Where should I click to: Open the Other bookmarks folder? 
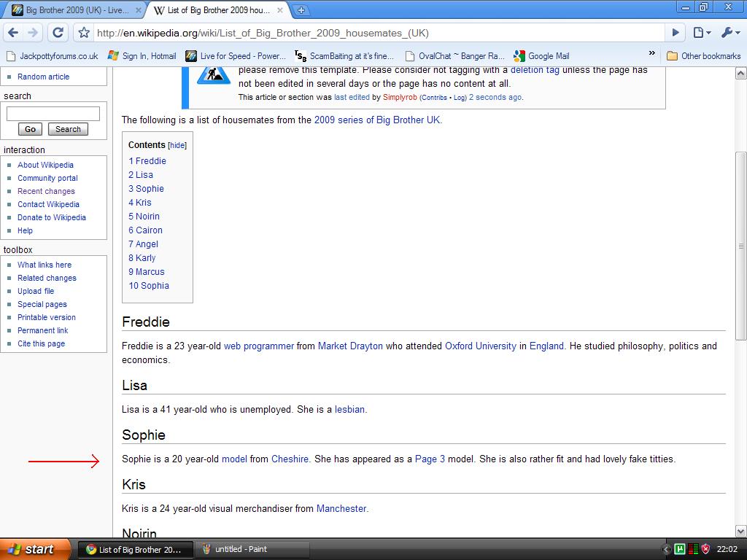[704, 56]
